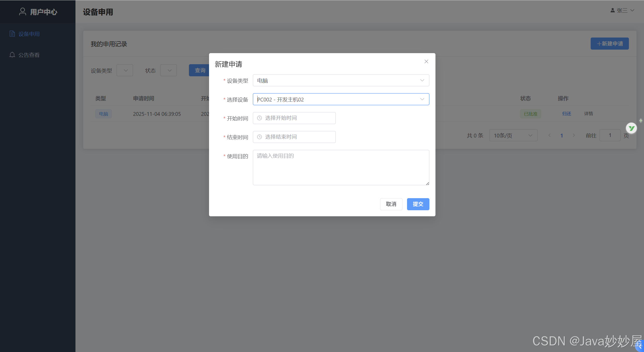644x352 pixels.
Task: Open 公告查看 sidebar menu item
Action: pos(38,55)
